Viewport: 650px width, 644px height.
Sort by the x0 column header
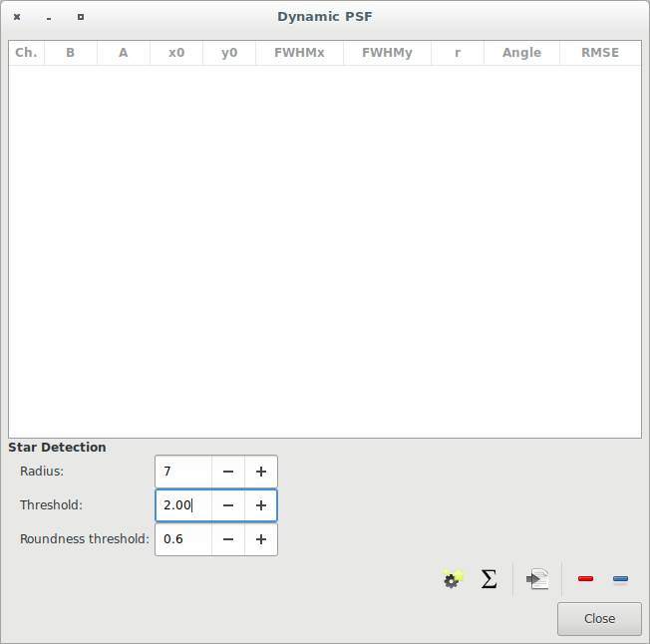(x=176, y=53)
